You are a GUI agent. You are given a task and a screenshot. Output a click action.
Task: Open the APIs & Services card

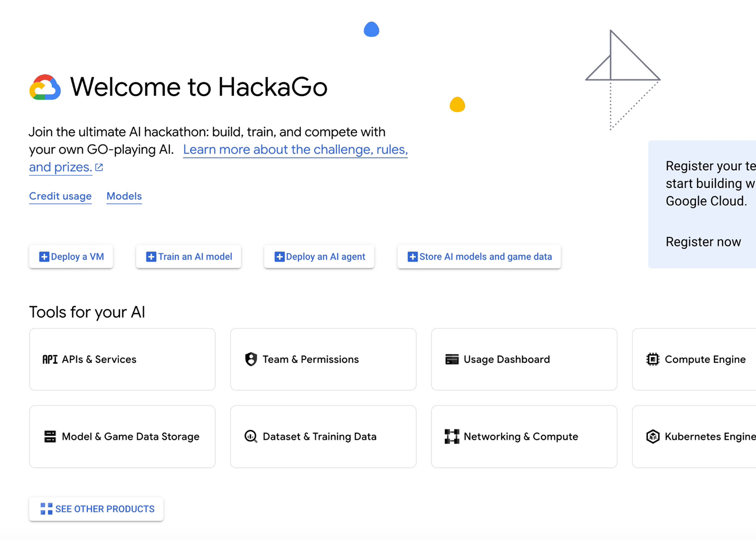tap(122, 359)
